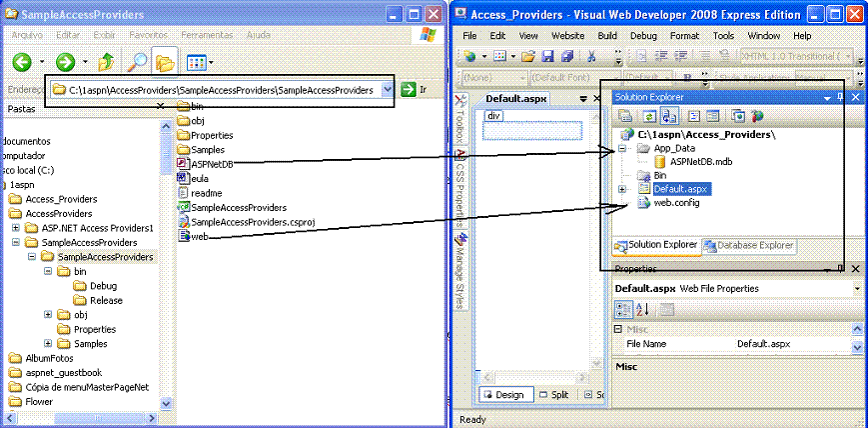Open the Search magnifier in Explorer toolbar
This screenshot has height=428, width=868.
[137, 62]
